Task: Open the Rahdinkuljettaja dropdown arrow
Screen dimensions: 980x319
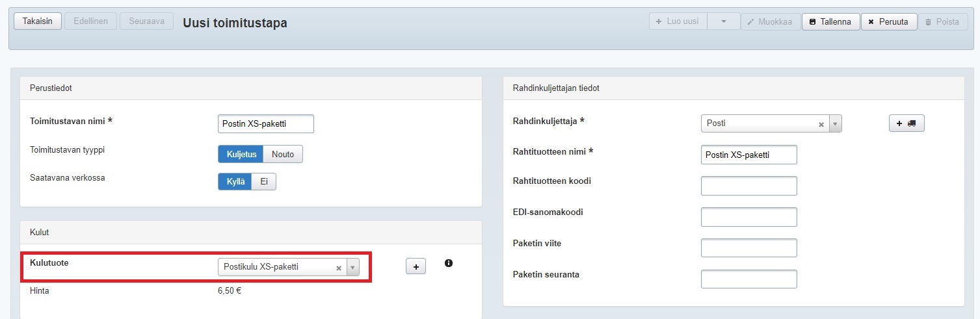Action: (x=835, y=123)
